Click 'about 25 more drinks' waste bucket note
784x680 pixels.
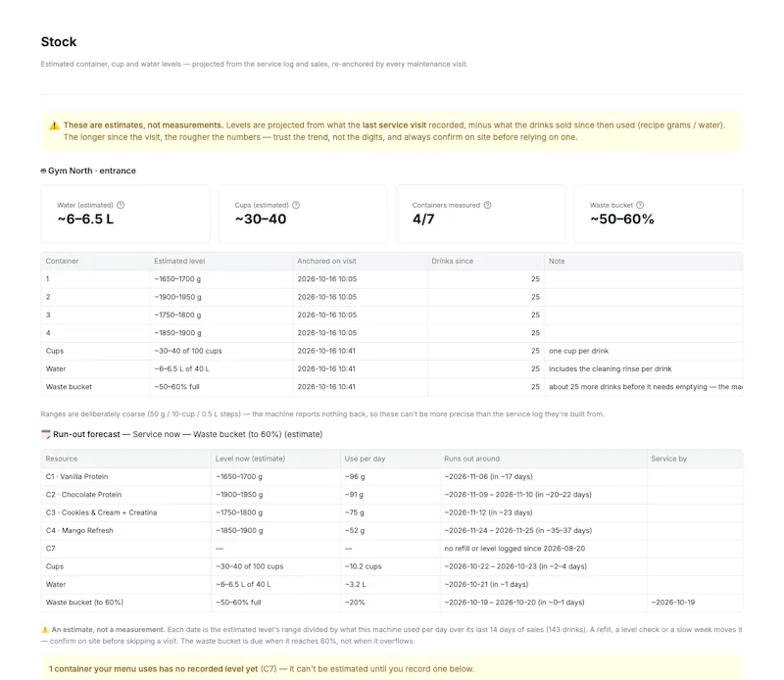pyautogui.click(x=646, y=387)
